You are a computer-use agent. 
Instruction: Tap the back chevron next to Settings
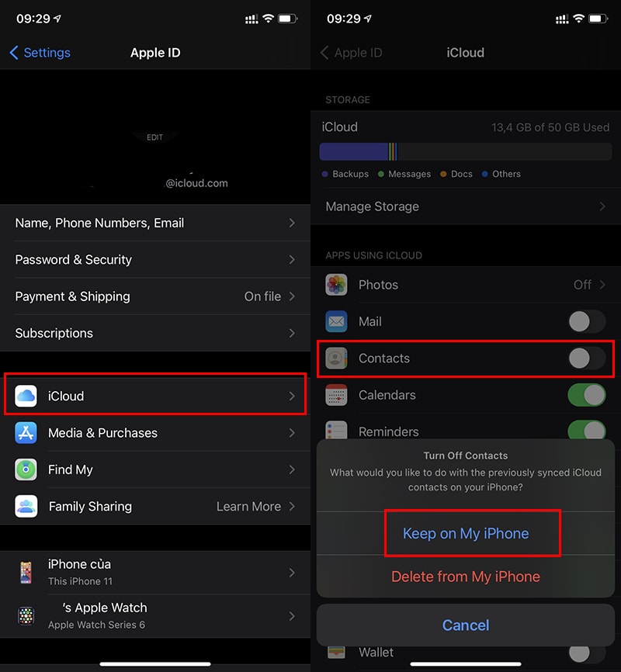pyautogui.click(x=14, y=53)
